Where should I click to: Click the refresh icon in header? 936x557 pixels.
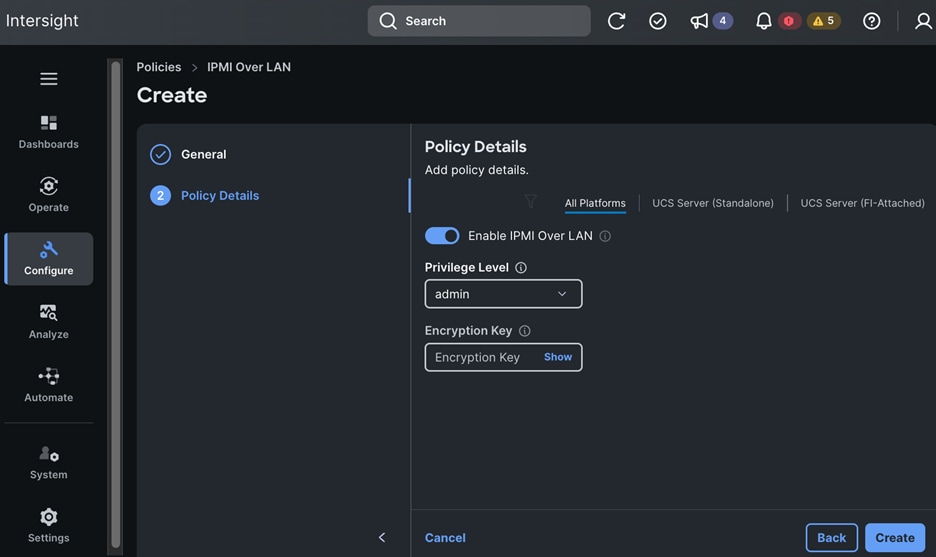[616, 21]
